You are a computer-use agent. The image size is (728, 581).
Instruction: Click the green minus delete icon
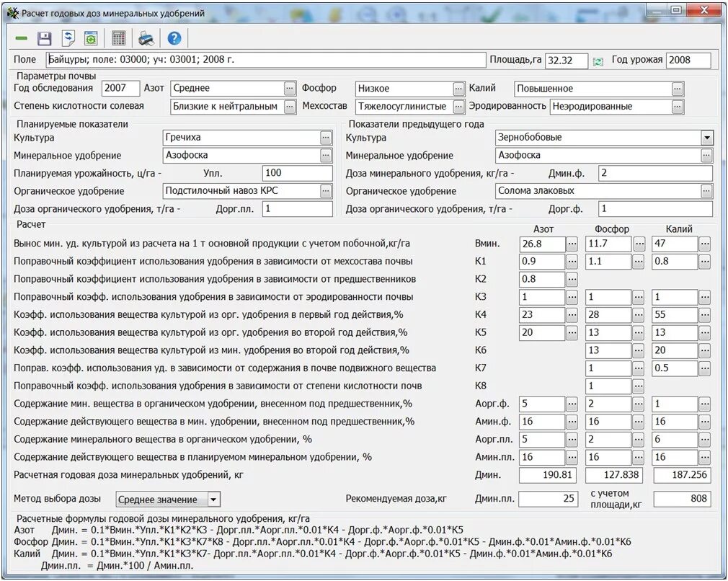coord(22,38)
